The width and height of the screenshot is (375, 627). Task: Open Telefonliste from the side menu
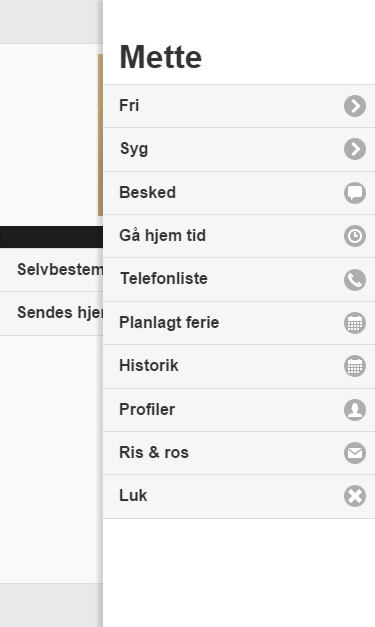point(239,280)
